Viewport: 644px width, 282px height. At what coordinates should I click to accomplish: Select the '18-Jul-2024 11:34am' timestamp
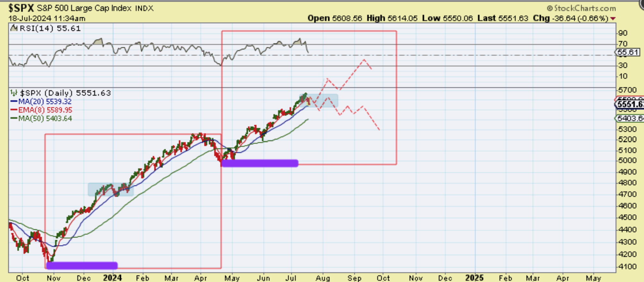(47, 18)
